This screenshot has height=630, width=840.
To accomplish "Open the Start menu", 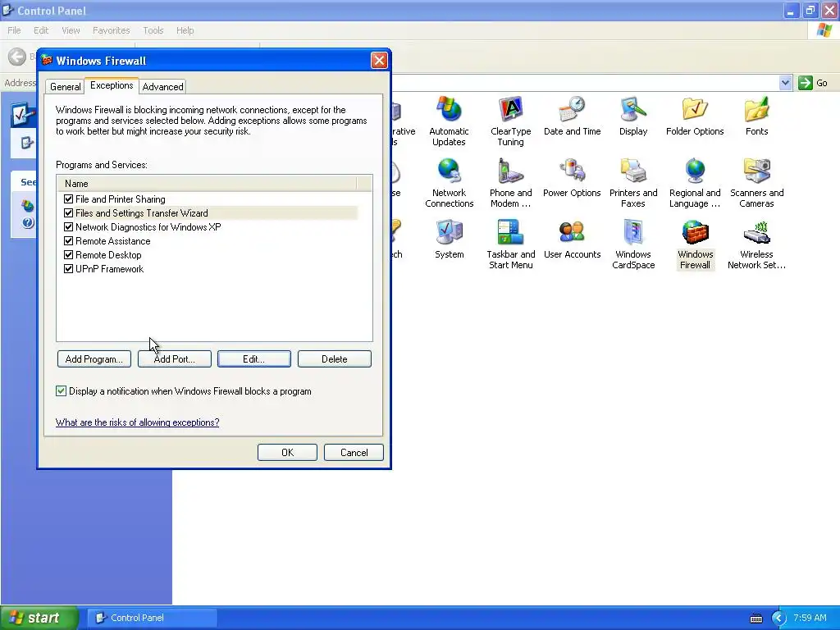I will [x=39, y=619].
